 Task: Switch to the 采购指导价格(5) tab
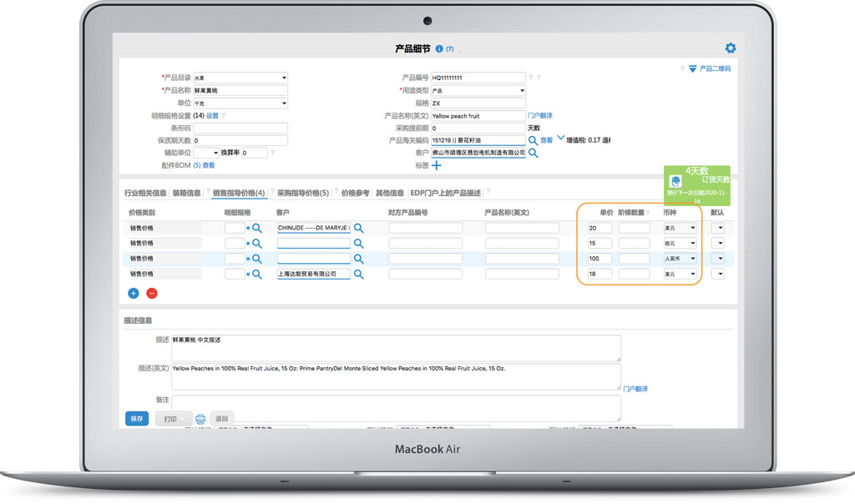tap(303, 193)
